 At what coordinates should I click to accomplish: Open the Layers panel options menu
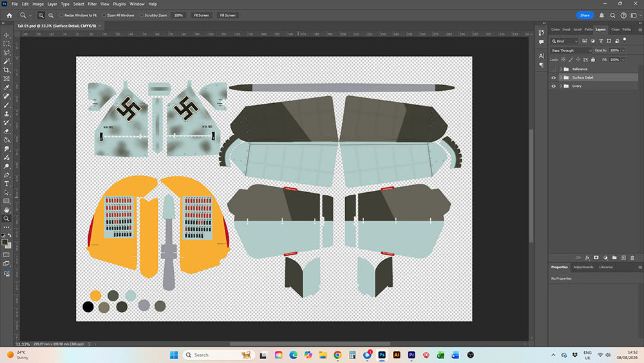(640, 30)
